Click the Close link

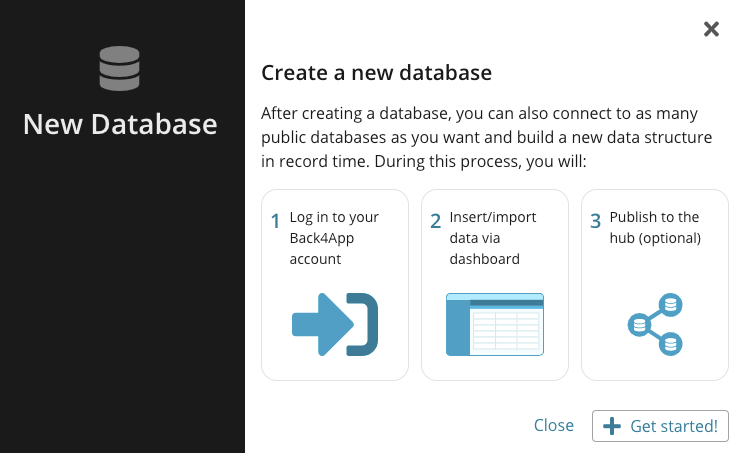point(554,425)
